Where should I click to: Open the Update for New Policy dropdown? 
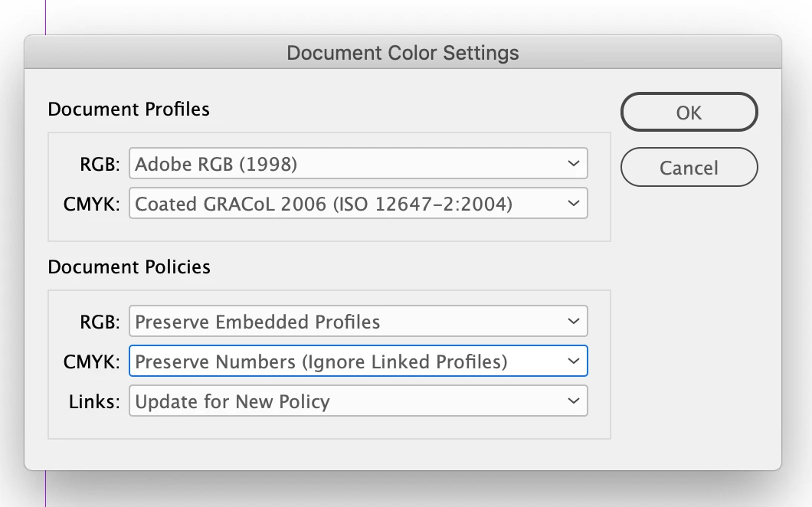(x=358, y=401)
